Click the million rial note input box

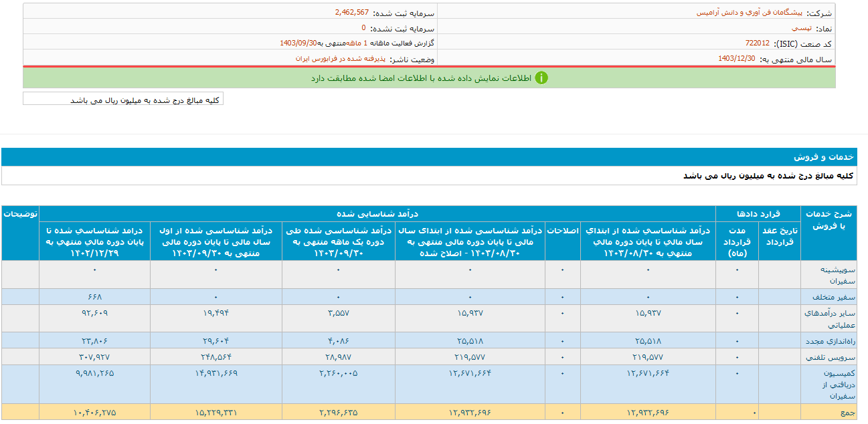coord(123,100)
